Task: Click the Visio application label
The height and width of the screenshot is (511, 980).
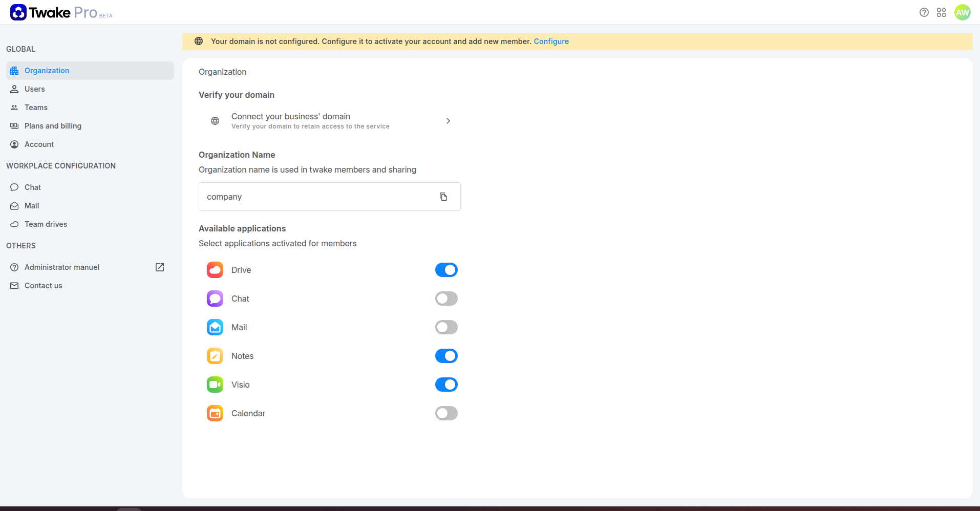Action: coord(241,385)
